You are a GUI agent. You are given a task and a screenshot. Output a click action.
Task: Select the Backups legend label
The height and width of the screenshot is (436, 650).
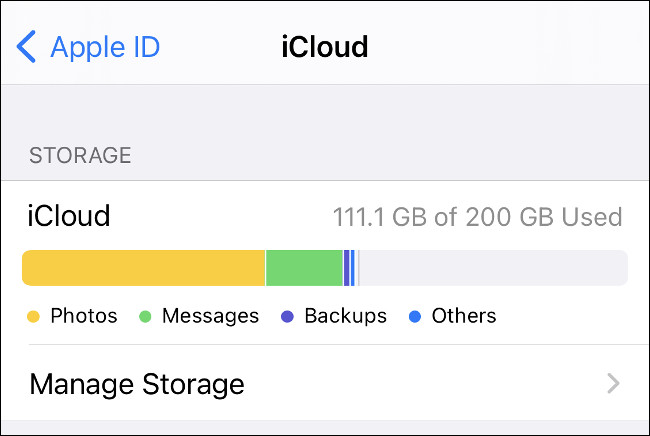point(345,316)
